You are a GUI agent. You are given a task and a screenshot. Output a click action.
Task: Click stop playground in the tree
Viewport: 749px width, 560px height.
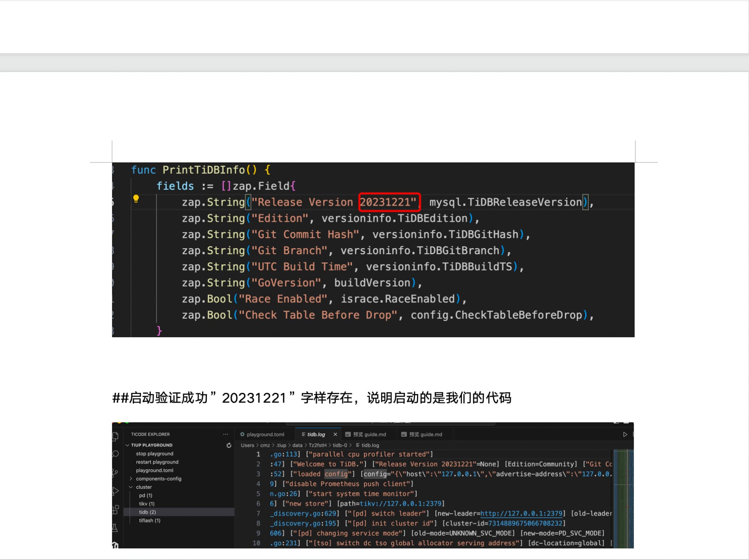click(x=154, y=453)
